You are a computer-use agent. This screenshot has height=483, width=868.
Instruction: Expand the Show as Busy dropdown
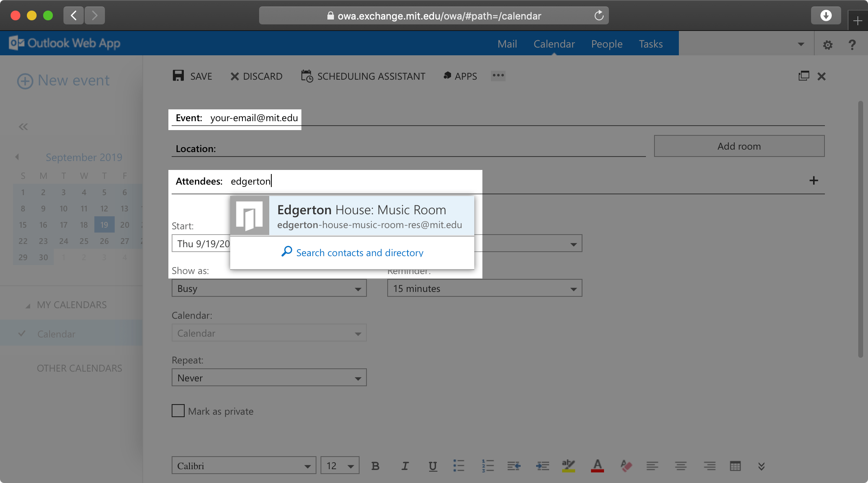pos(269,288)
